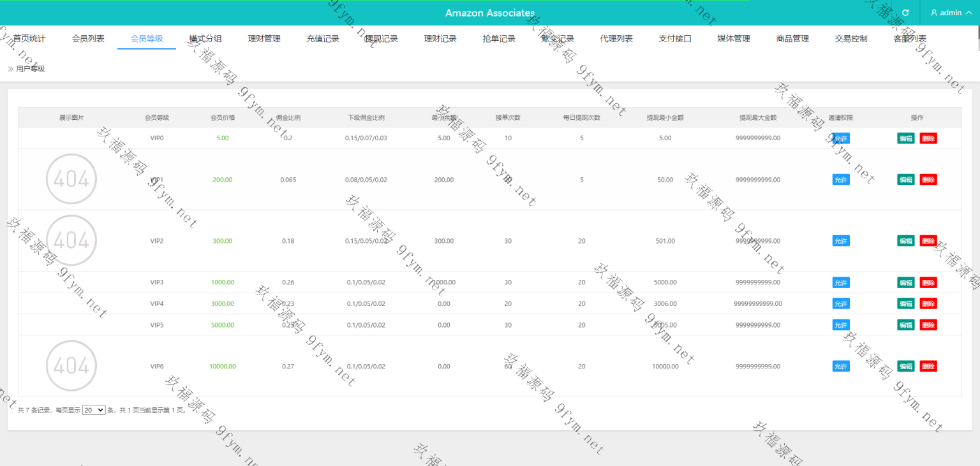Click 编辑 for the VIP6 level

pyautogui.click(x=905, y=367)
